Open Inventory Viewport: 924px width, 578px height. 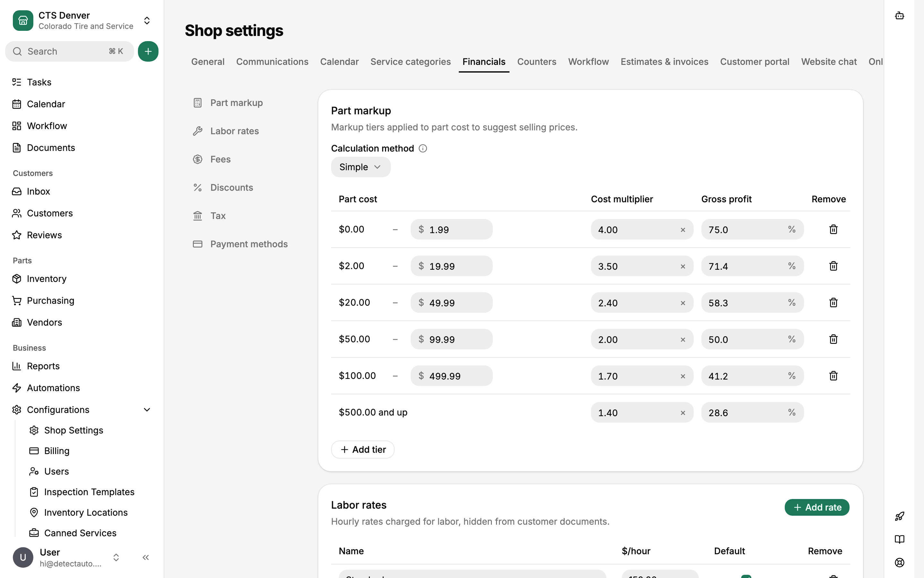pyautogui.click(x=82, y=279)
